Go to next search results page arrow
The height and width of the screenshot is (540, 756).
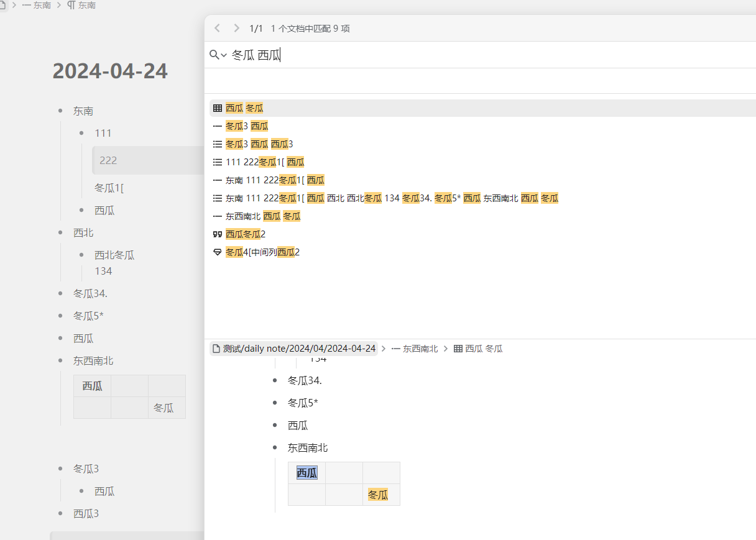coord(236,28)
